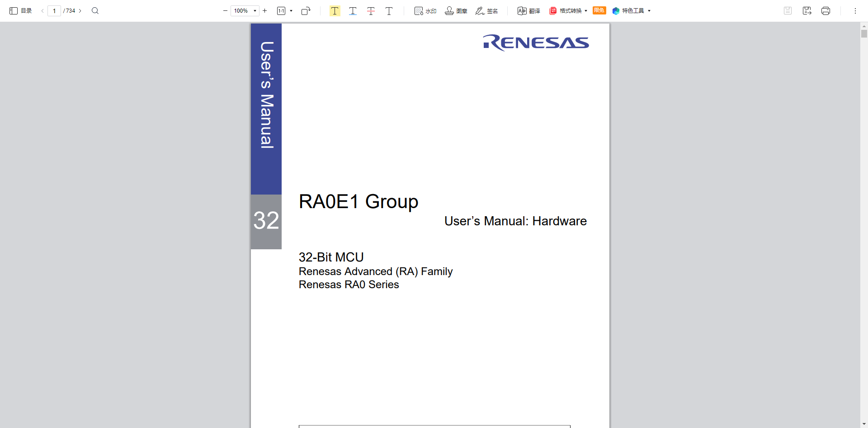Viewport: 868px width, 428px height.
Task: Click the 签名 signature button
Action: (486, 11)
